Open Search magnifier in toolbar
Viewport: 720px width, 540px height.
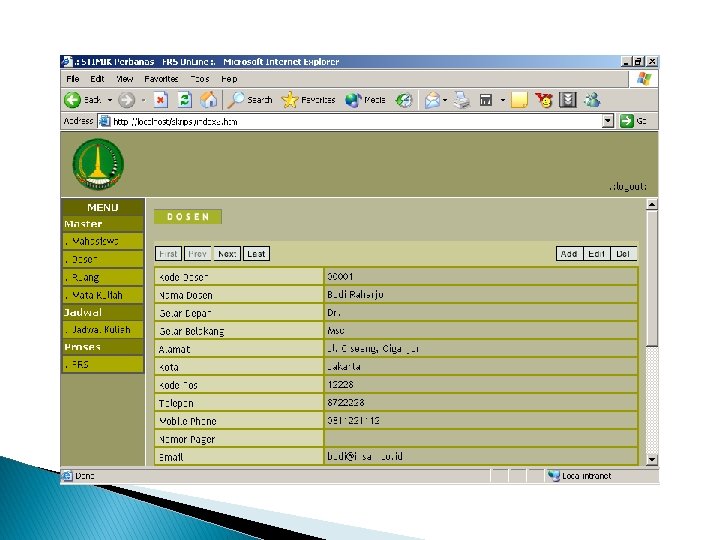[236, 100]
